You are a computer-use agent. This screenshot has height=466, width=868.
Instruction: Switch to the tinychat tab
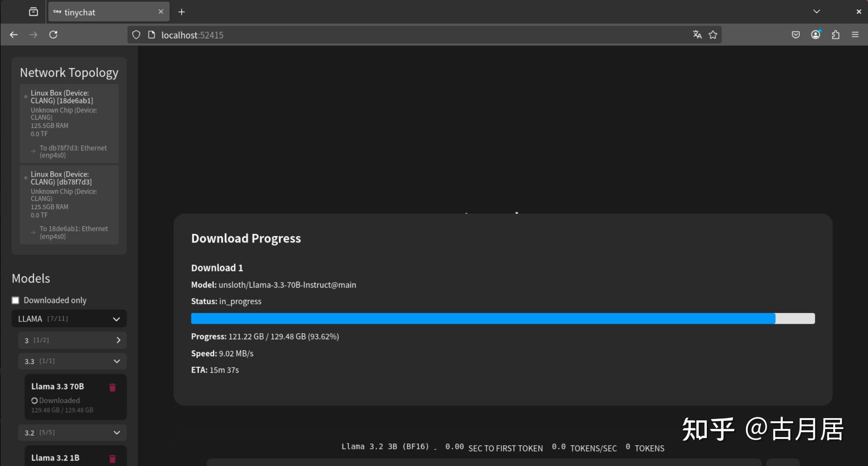pyautogui.click(x=109, y=12)
